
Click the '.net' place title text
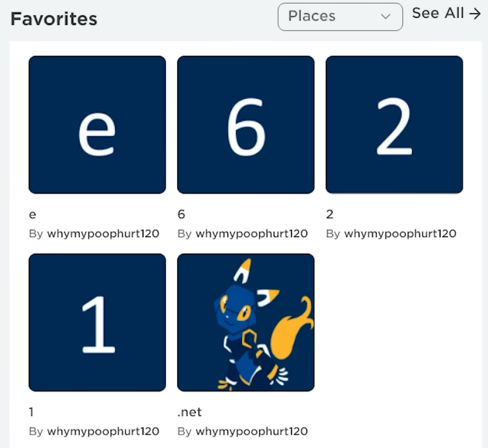[x=190, y=412]
